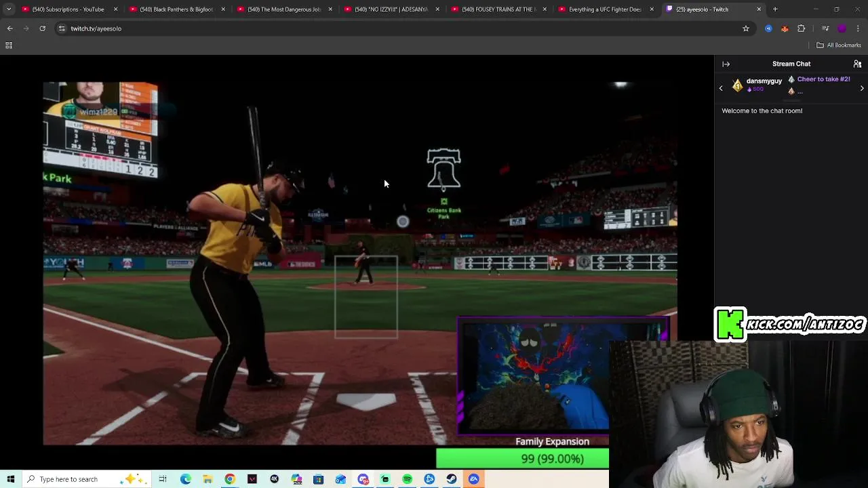
Task: Switch to Black Panthers & Bigfoot tab
Action: 176,9
